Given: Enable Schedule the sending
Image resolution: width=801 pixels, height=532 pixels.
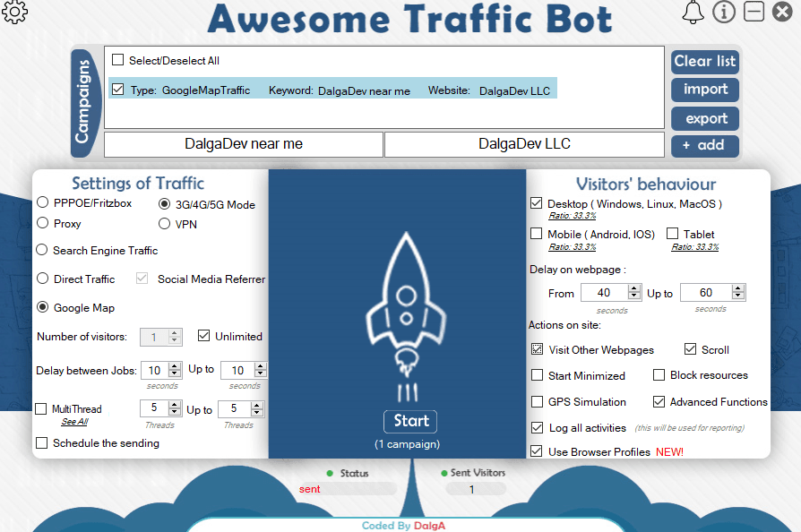Looking at the screenshot, I should pos(41,442).
